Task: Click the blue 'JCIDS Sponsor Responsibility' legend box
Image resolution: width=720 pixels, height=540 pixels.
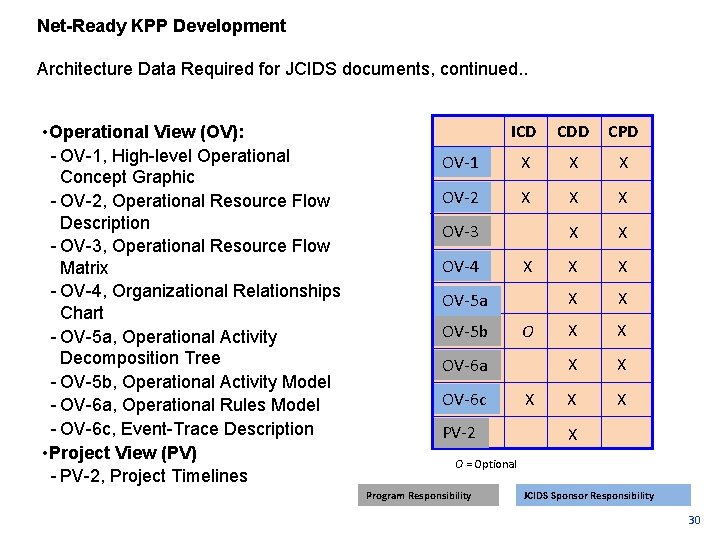Action: [x=603, y=495]
